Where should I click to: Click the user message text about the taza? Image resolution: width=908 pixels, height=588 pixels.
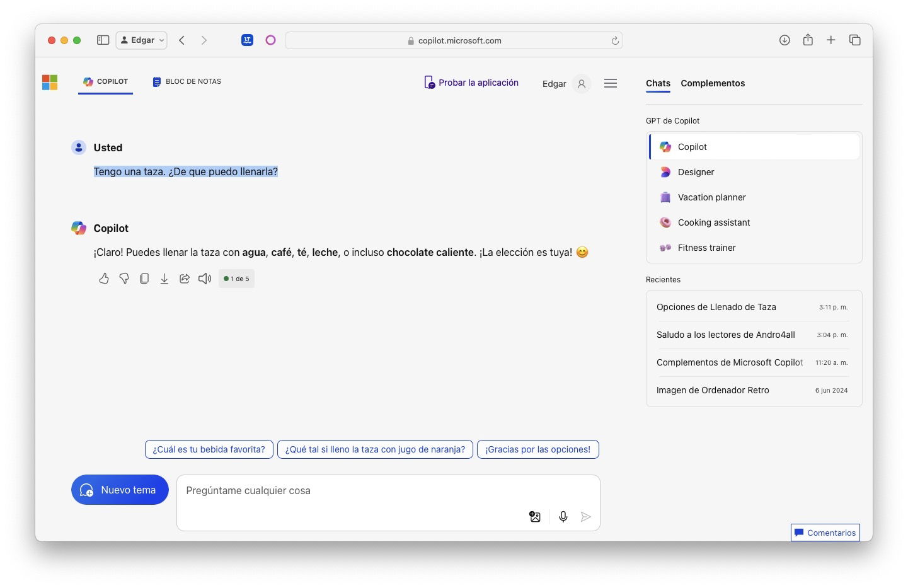(186, 171)
